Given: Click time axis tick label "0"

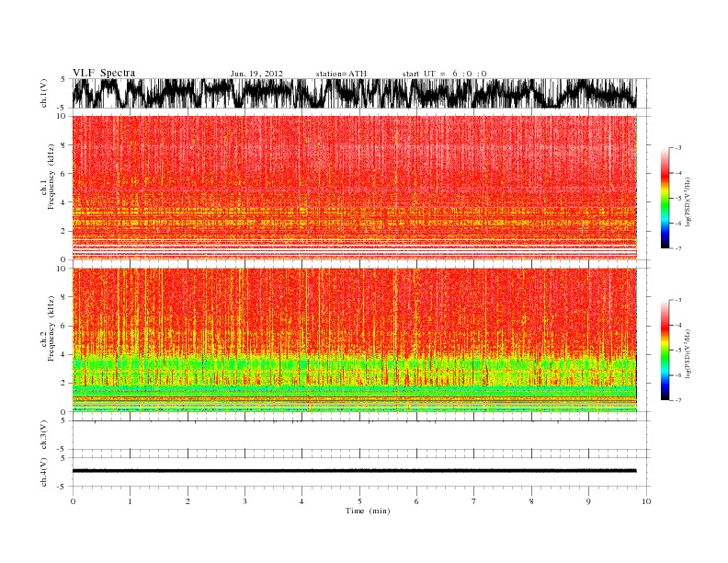Looking at the screenshot, I should pyautogui.click(x=73, y=501).
